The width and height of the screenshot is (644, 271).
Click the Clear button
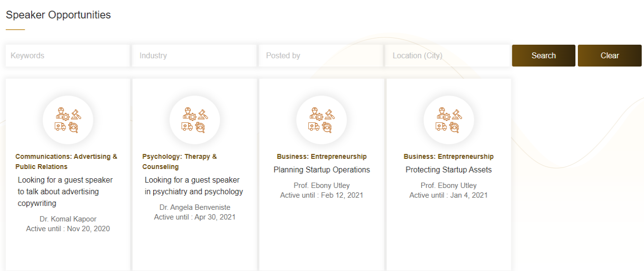point(609,55)
